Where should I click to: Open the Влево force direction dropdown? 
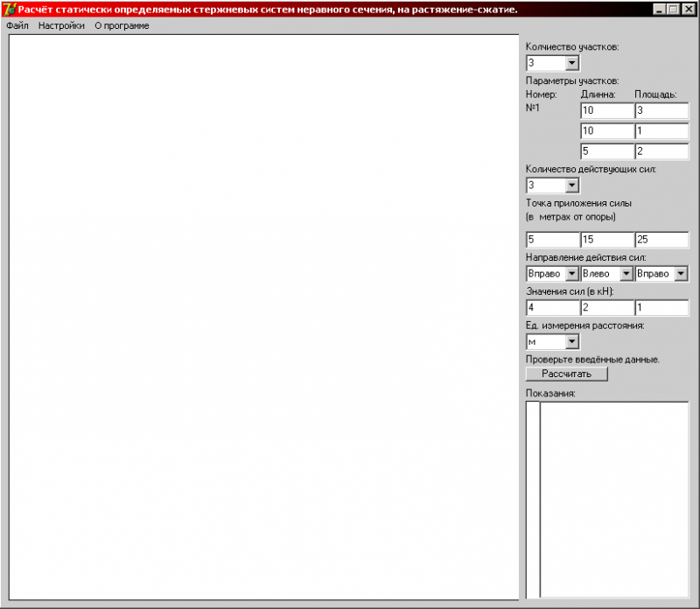(x=626, y=274)
